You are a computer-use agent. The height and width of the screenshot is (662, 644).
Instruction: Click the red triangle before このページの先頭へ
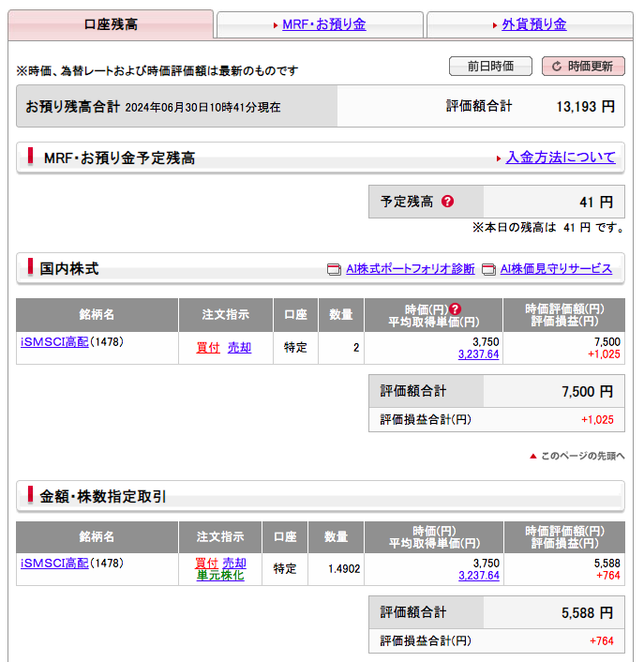click(533, 456)
